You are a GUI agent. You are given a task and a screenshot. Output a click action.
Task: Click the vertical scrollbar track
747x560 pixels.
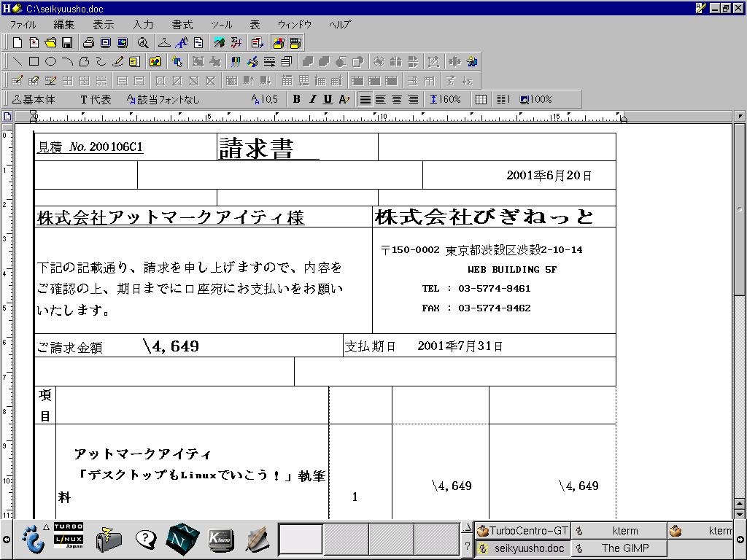740,395
